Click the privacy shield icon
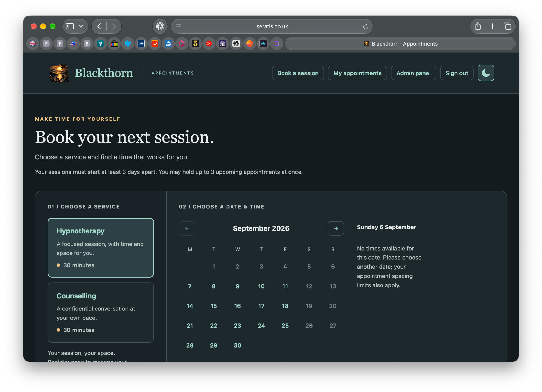Image resolution: width=542 pixels, height=392 pixels. point(160,26)
